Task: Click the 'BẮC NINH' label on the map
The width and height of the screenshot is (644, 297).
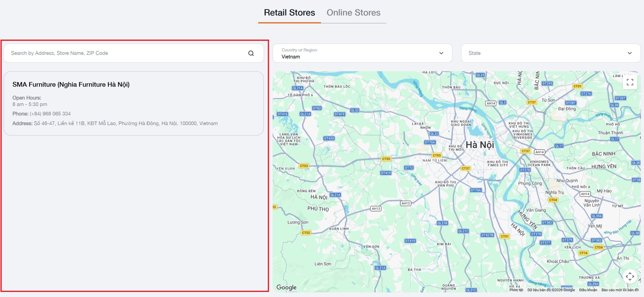Action: (603, 154)
